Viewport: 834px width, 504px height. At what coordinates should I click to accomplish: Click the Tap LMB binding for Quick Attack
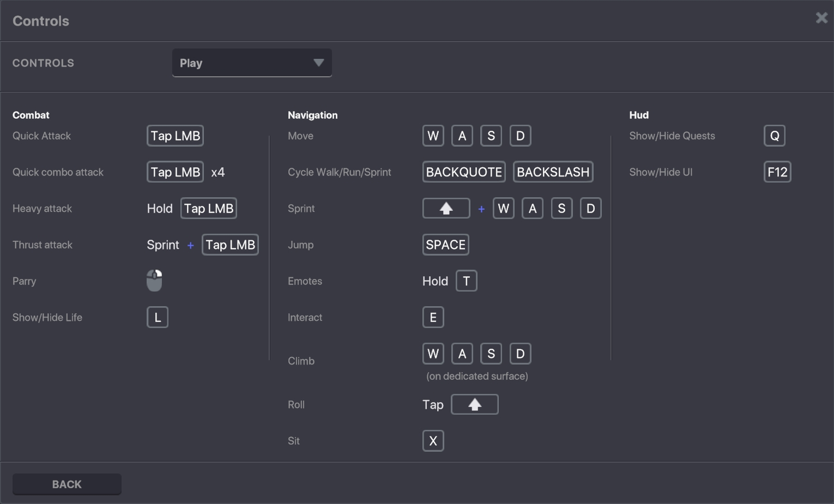point(175,136)
